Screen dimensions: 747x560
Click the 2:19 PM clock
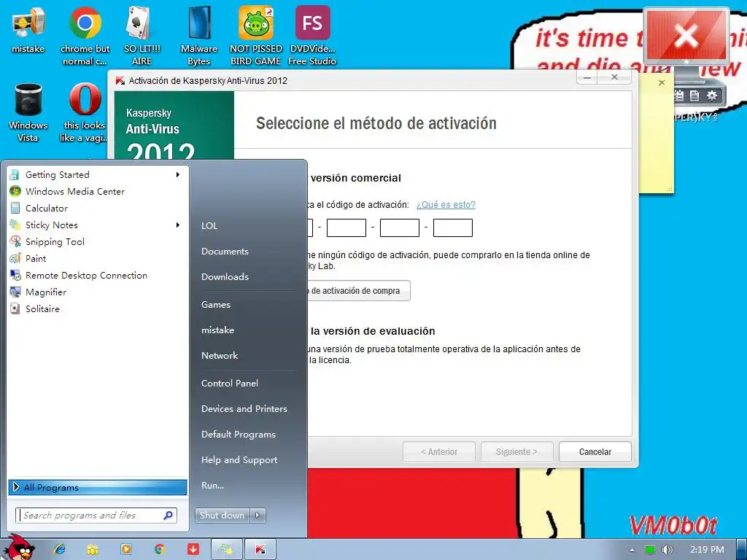707,550
